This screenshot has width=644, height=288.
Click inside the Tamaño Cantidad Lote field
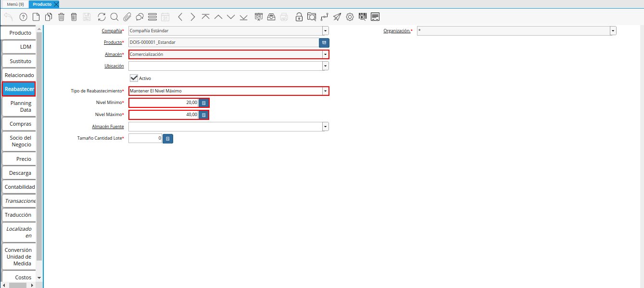point(144,138)
